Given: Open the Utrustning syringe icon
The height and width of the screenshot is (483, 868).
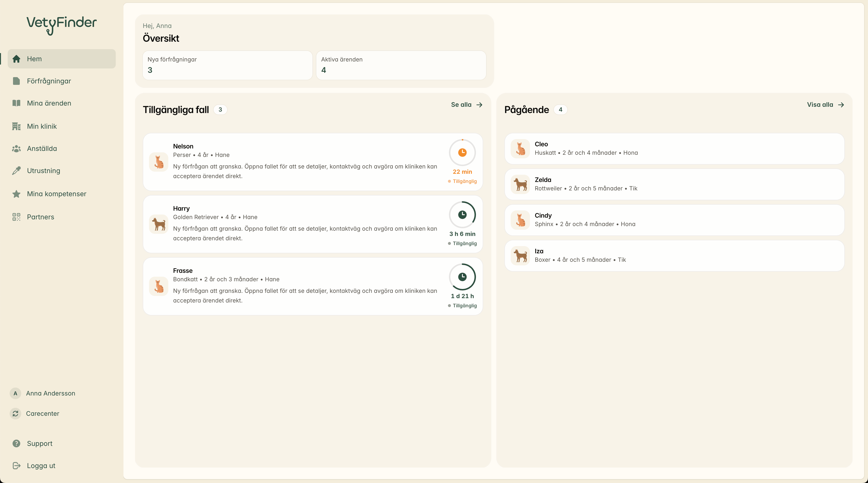Looking at the screenshot, I should tap(16, 171).
